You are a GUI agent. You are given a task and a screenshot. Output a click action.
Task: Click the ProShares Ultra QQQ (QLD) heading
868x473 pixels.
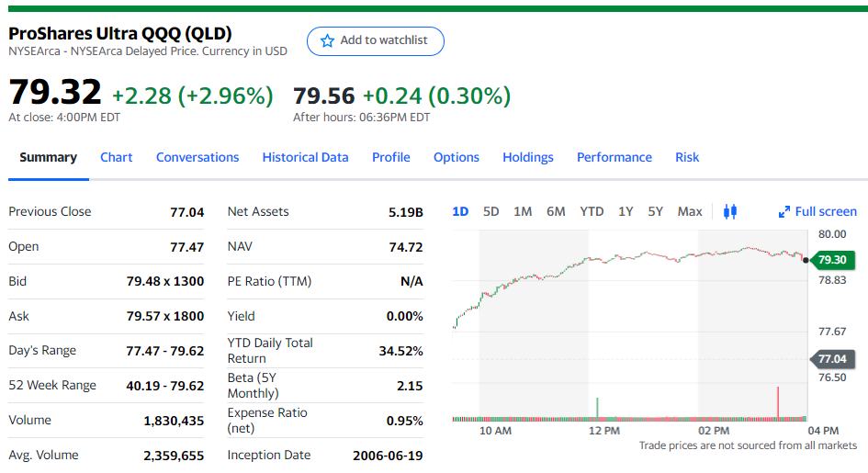[x=120, y=34]
